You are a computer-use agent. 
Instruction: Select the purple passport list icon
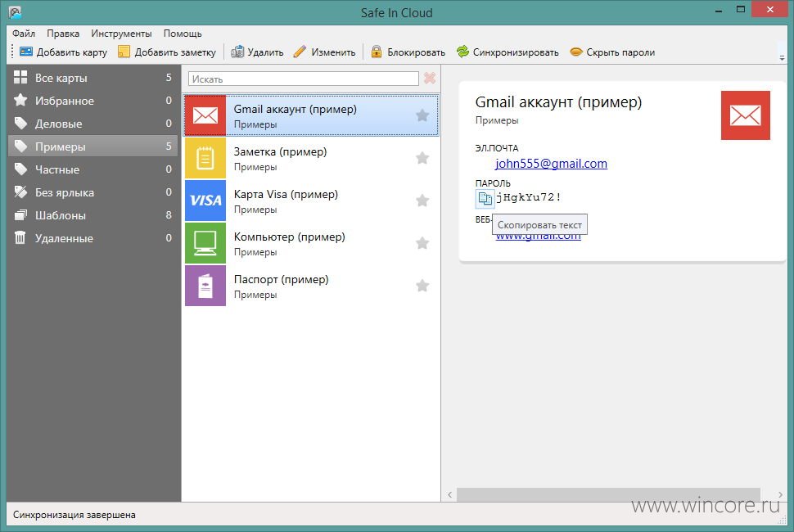click(x=205, y=286)
